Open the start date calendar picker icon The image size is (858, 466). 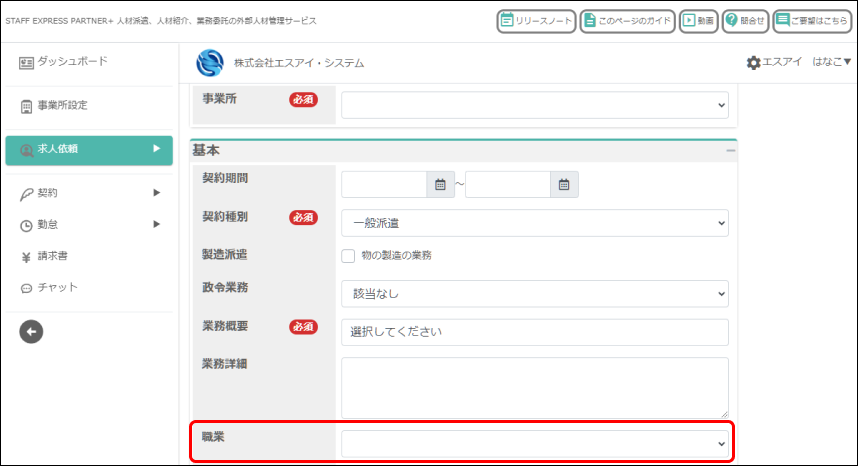[x=440, y=185]
